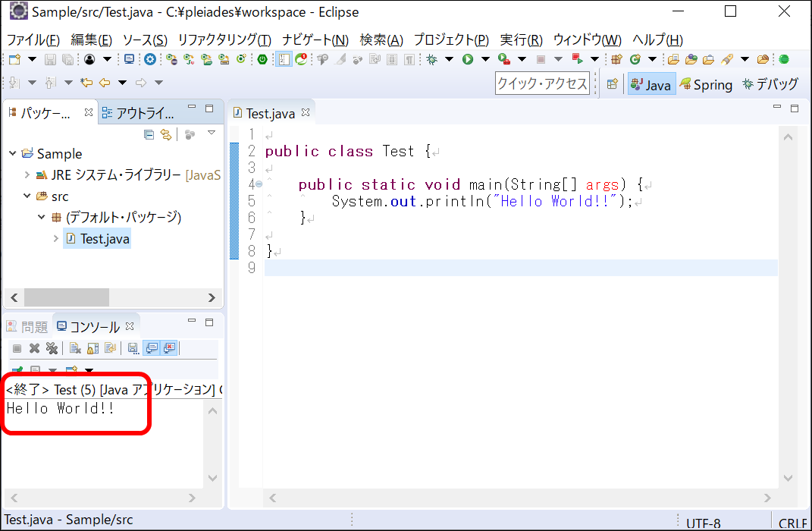Collapse the Sample project tree node
The height and width of the screenshot is (531, 812).
tap(13, 154)
